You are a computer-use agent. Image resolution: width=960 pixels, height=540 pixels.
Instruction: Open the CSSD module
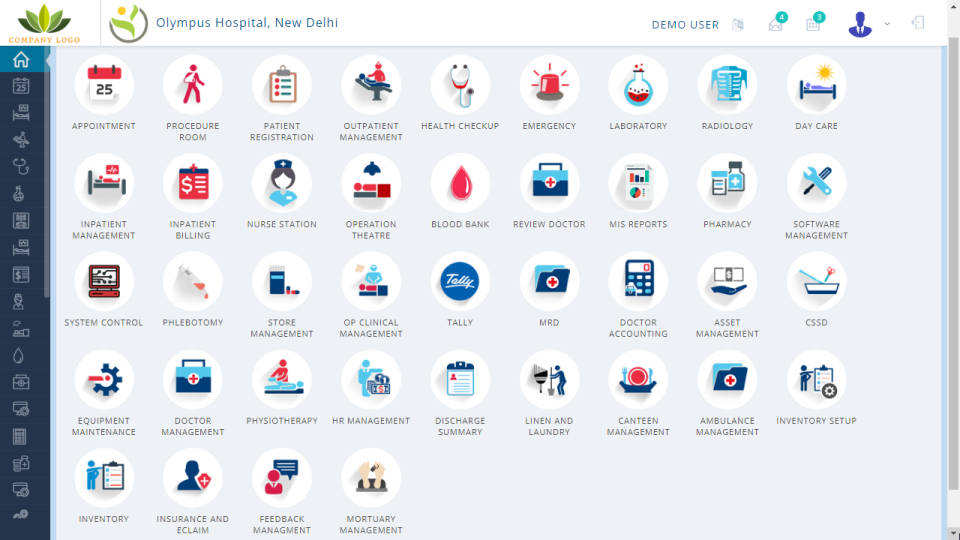click(x=816, y=282)
